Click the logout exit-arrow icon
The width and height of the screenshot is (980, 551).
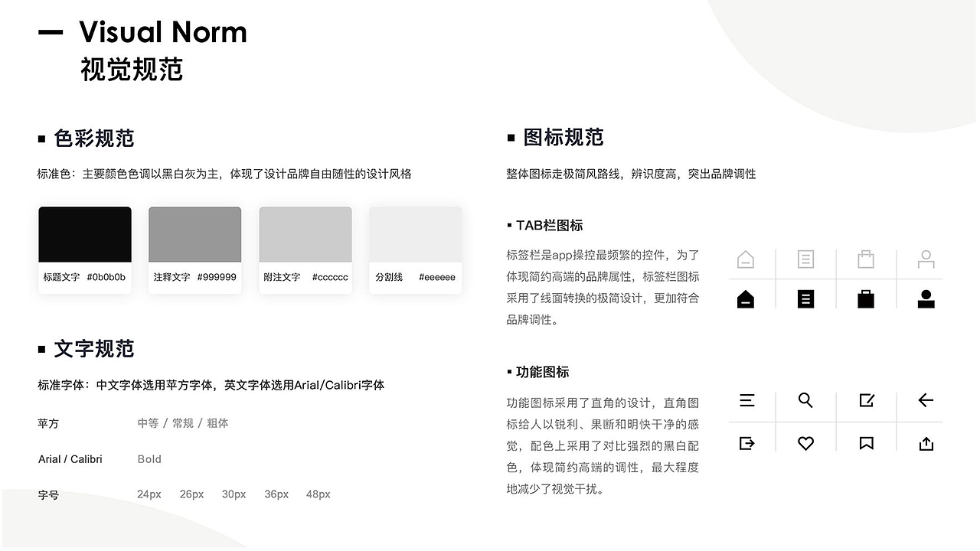click(747, 443)
